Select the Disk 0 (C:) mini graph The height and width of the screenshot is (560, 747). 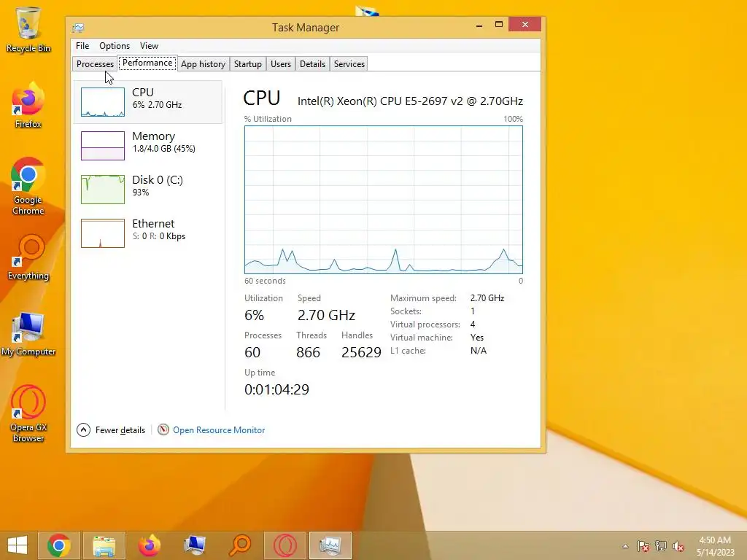point(103,190)
